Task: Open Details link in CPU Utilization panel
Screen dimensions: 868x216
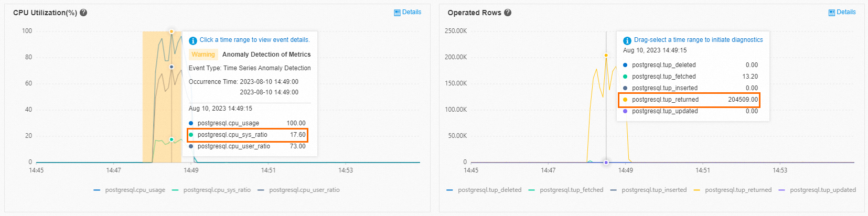Action: 408,12
